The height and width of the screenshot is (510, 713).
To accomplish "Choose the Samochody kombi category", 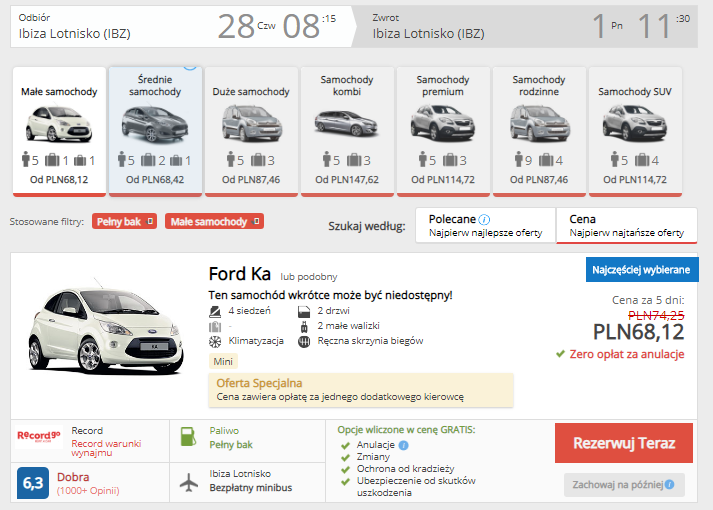I will coord(347,132).
